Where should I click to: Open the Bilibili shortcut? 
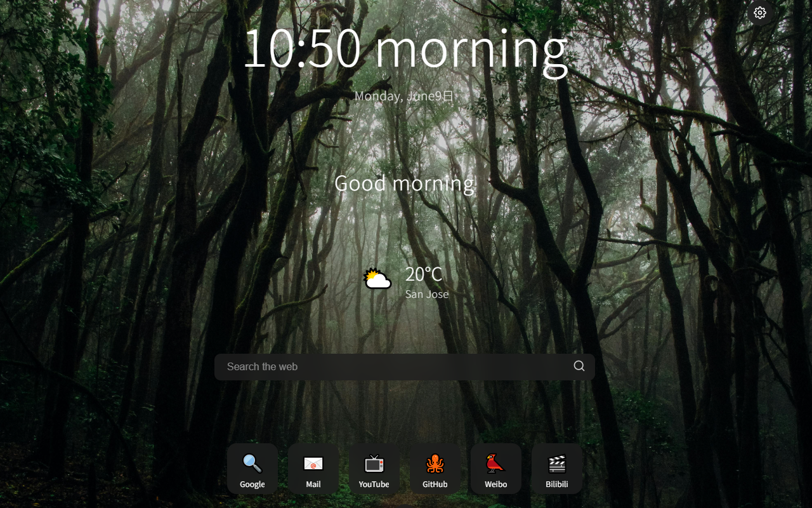click(557, 469)
